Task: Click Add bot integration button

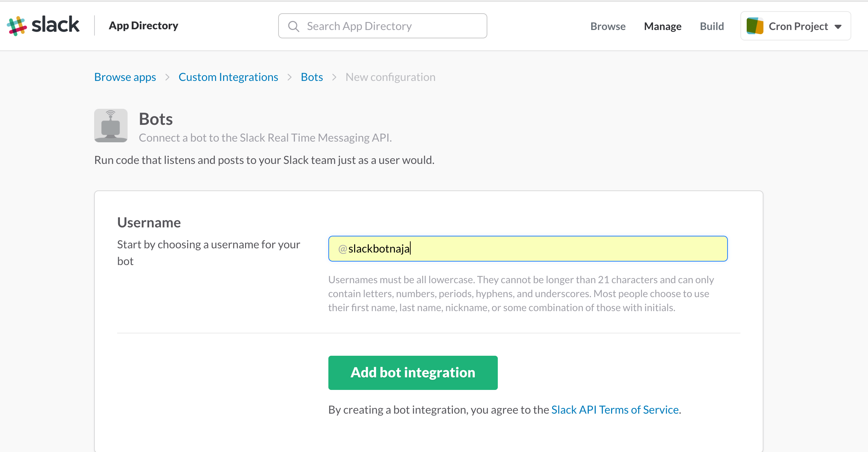Action: [413, 372]
